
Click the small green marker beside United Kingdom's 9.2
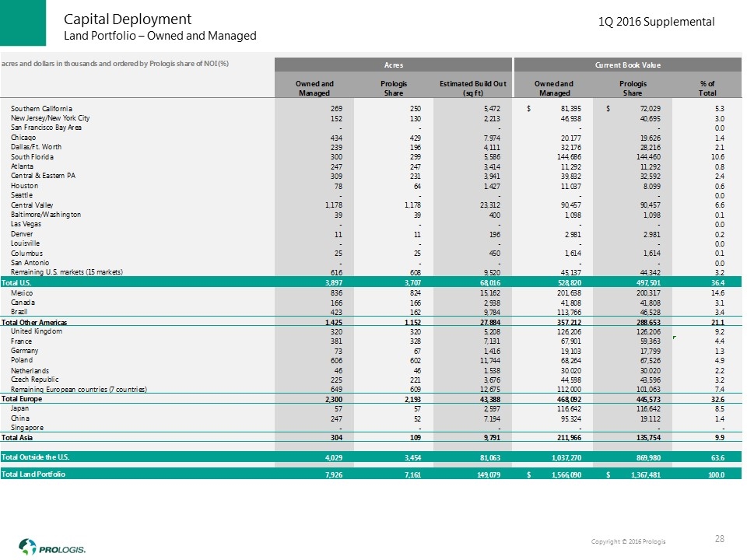point(675,338)
